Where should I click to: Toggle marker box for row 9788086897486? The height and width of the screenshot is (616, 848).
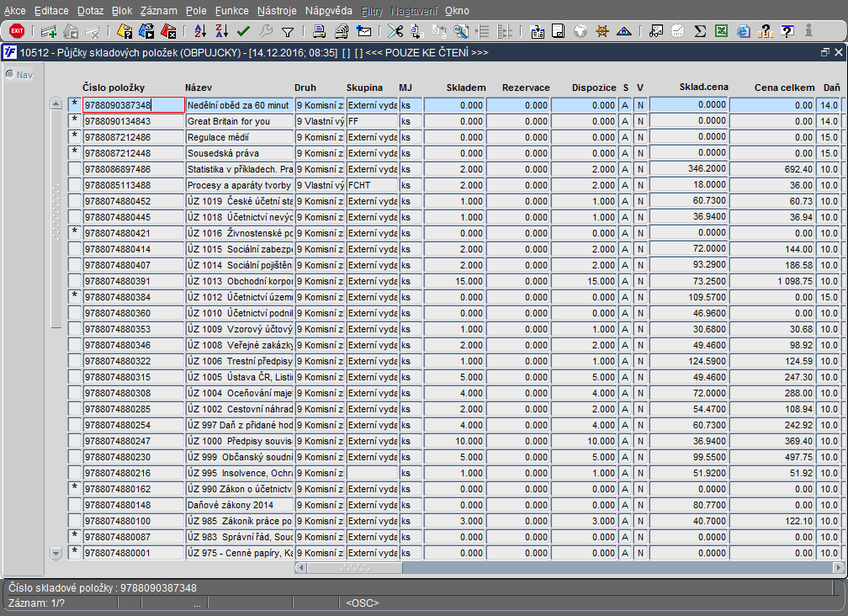75,169
